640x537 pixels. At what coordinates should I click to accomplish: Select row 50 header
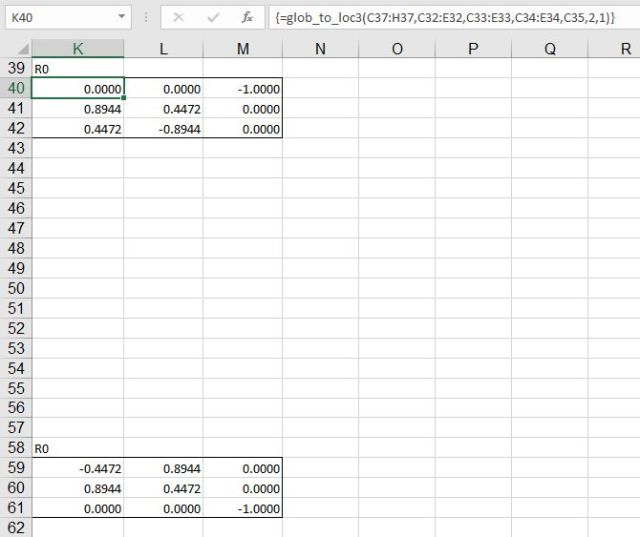point(15,288)
